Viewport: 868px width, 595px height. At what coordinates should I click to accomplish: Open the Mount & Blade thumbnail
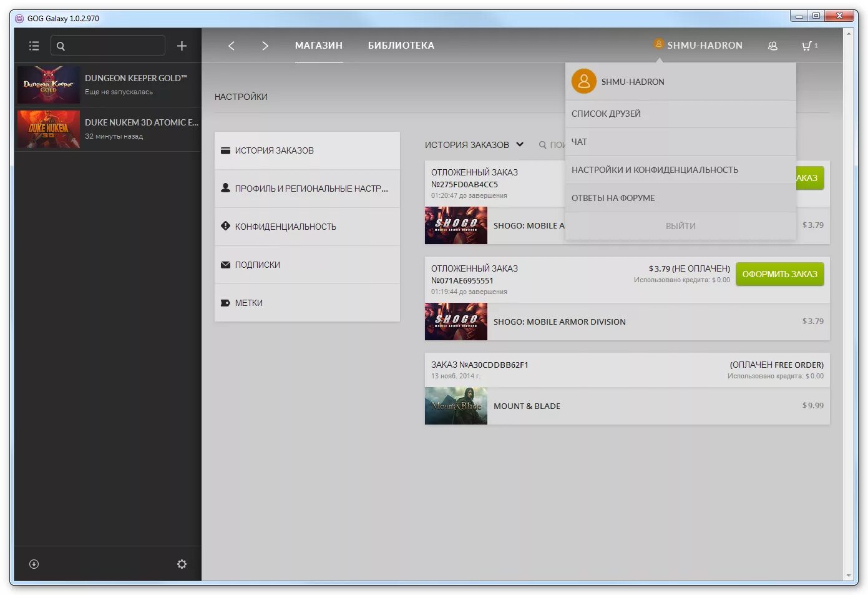pos(456,406)
